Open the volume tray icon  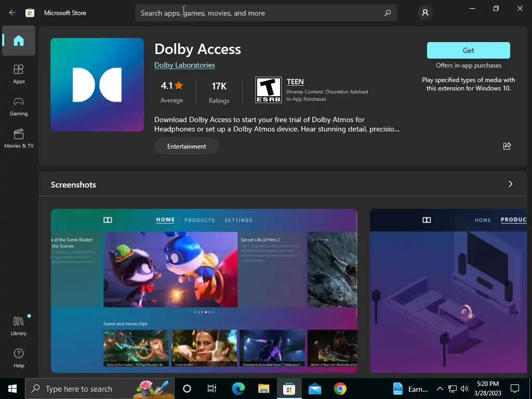click(x=464, y=389)
